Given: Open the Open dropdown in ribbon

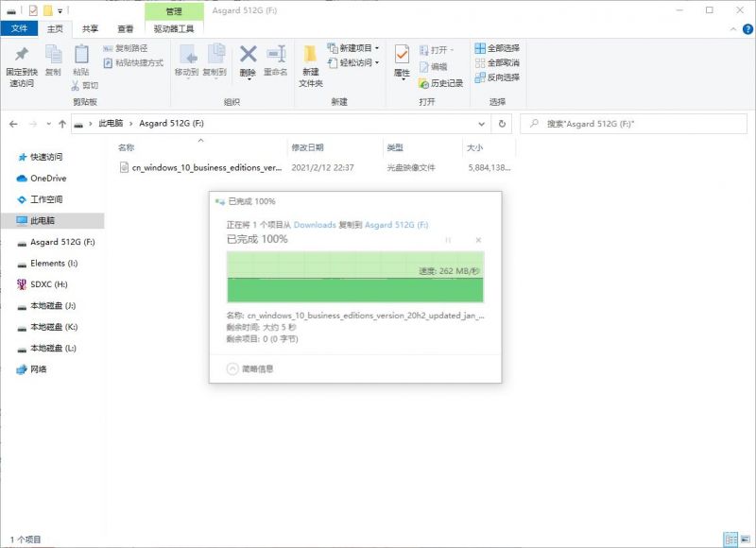Looking at the screenshot, I should (437, 50).
